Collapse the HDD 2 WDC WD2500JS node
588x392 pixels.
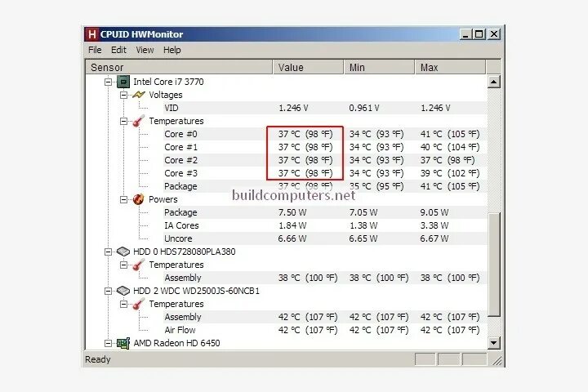(108, 291)
